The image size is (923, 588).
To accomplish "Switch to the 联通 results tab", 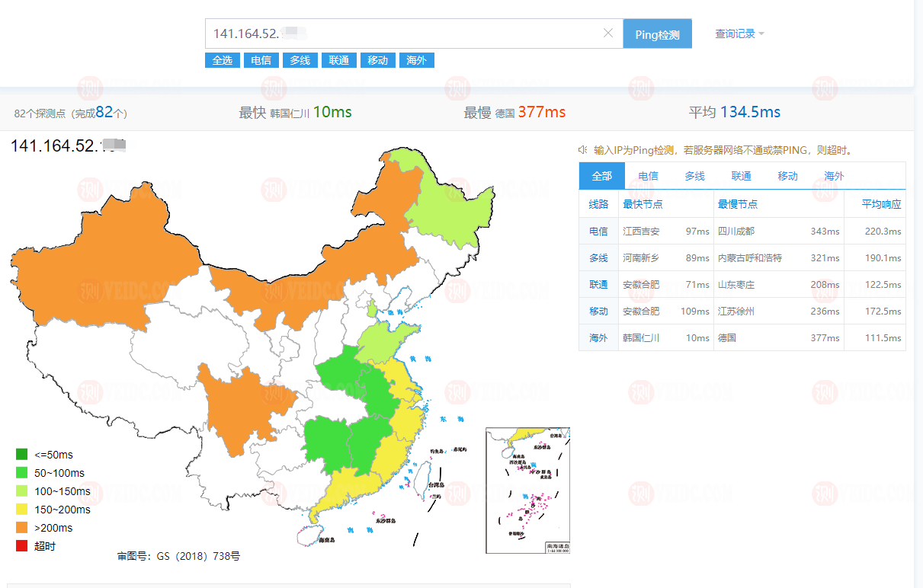I will coord(741,175).
